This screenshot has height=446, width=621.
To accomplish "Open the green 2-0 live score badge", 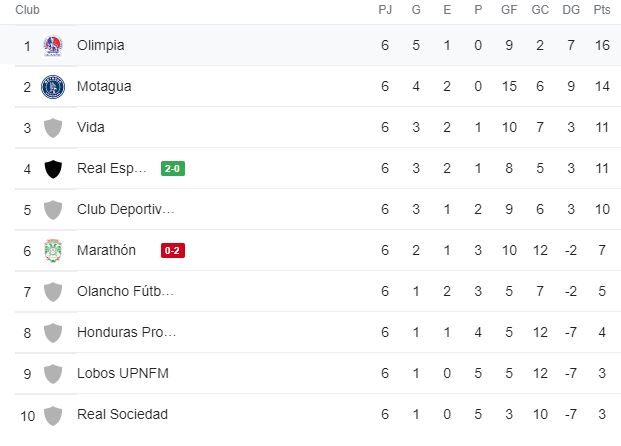I will (x=173, y=169).
